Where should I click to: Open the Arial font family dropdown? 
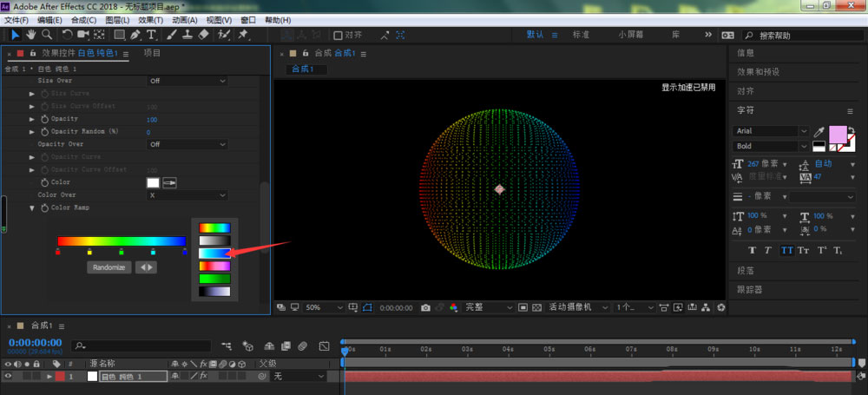pyautogui.click(x=770, y=131)
